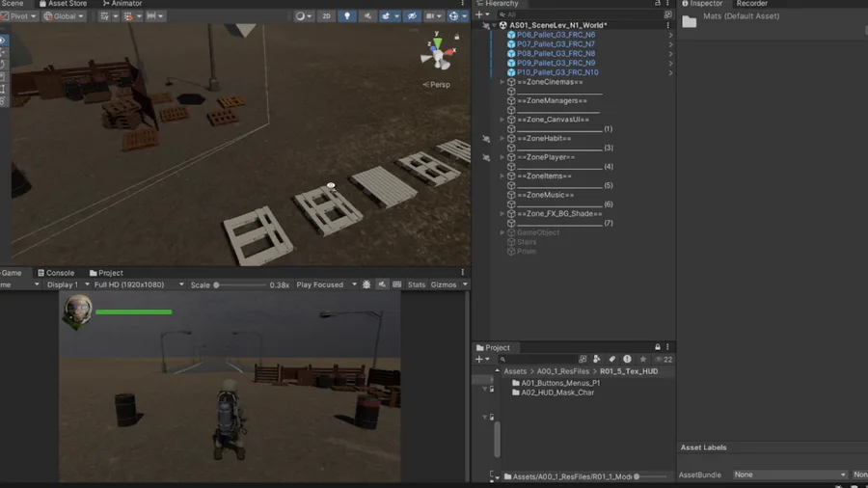The image size is (868, 488).
Task: Toggle Stats overlay in Game view
Action: pyautogui.click(x=417, y=285)
